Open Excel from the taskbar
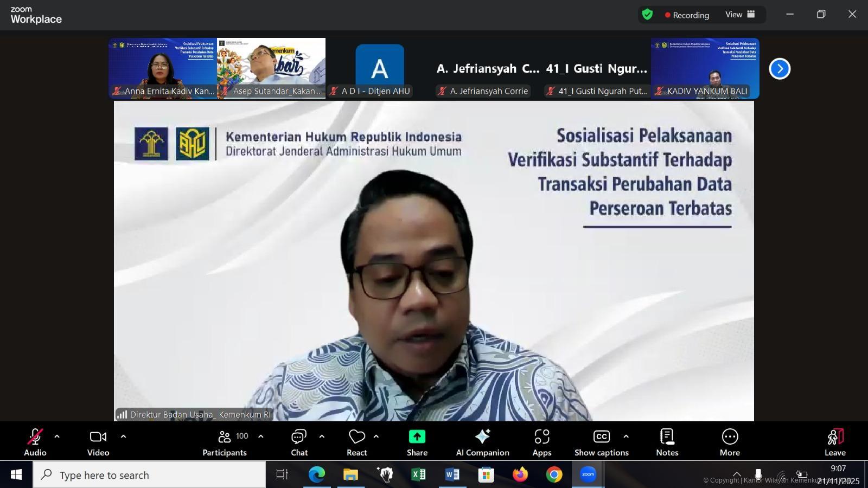Screen dimensions: 868x488 click(x=418, y=475)
